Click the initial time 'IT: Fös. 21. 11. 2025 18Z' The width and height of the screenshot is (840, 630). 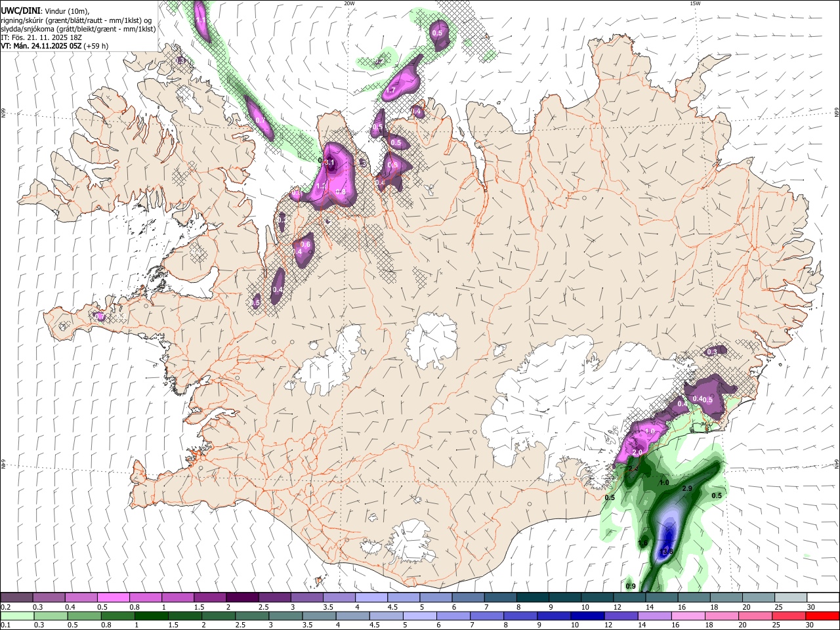(41, 37)
